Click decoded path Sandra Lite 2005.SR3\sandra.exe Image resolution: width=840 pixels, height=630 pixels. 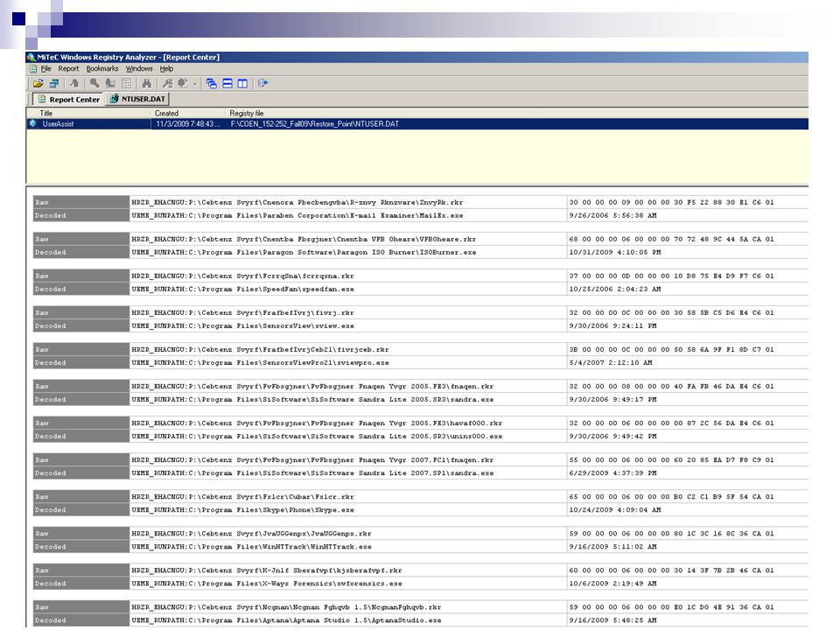[313, 400]
